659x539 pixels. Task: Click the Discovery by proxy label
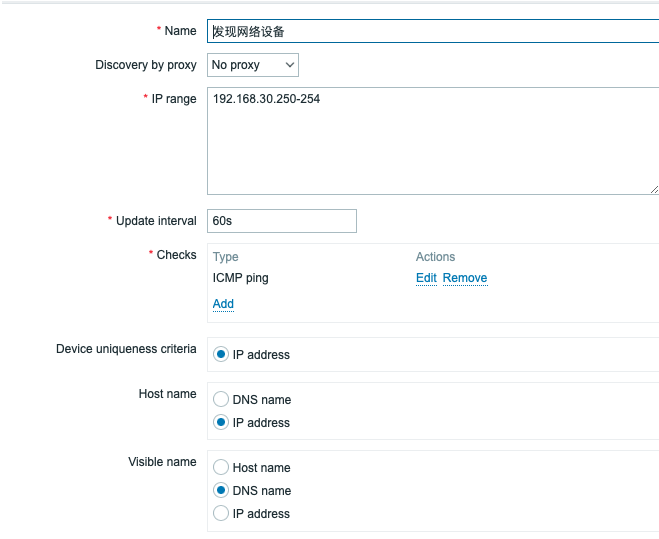[146, 65]
